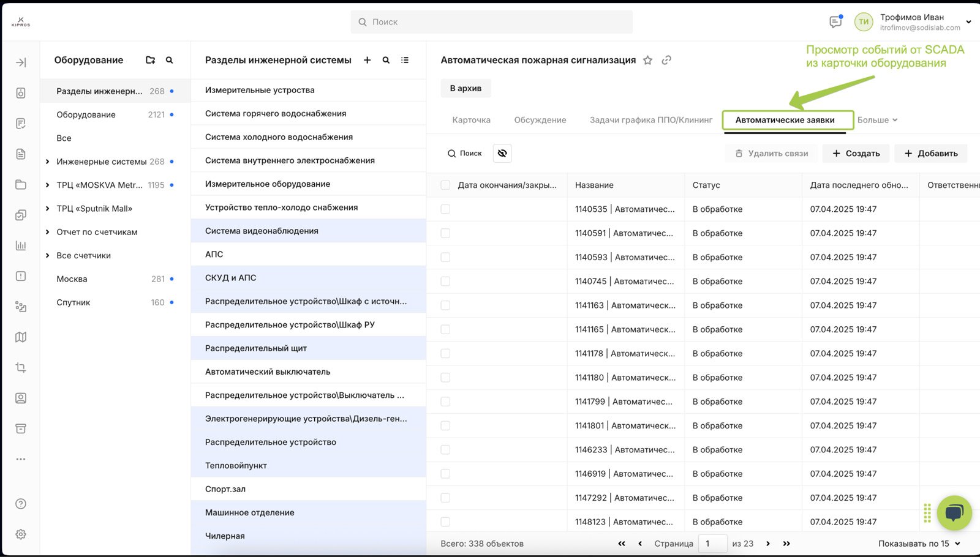Viewport: 980px width, 557px height.
Task: Expand Инженерные системы tree node
Action: (48, 162)
